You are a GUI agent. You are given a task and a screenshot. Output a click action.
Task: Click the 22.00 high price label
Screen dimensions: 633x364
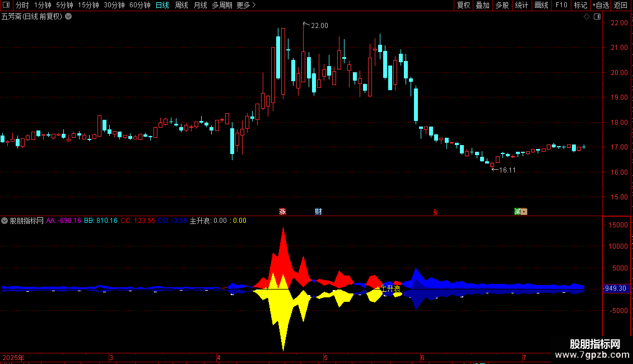point(319,26)
